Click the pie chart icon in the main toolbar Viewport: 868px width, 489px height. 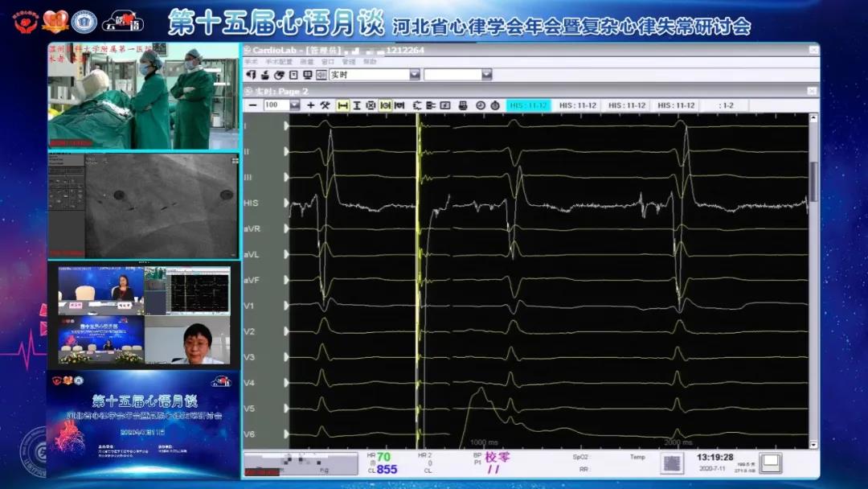[x=280, y=75]
